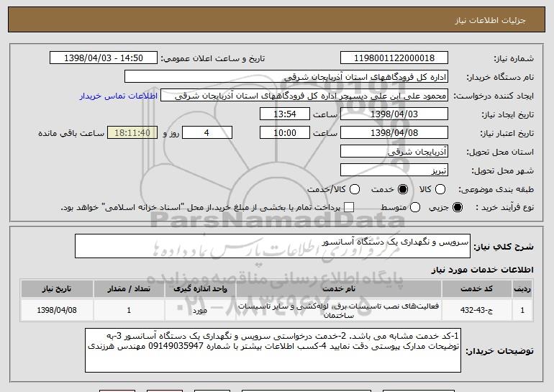Viewport: 554px width, 392px height.
Task: Click the طبقه بندی موضوعی label
Action: tap(496, 189)
